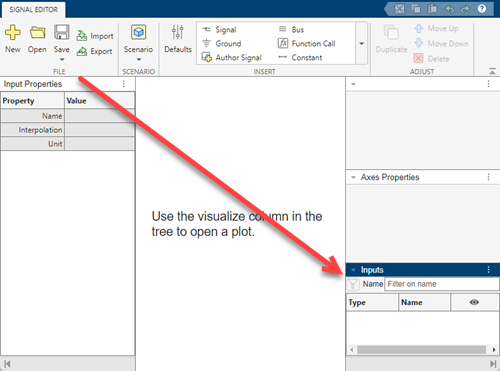
Task: Insert a Bus
Action: [291, 30]
